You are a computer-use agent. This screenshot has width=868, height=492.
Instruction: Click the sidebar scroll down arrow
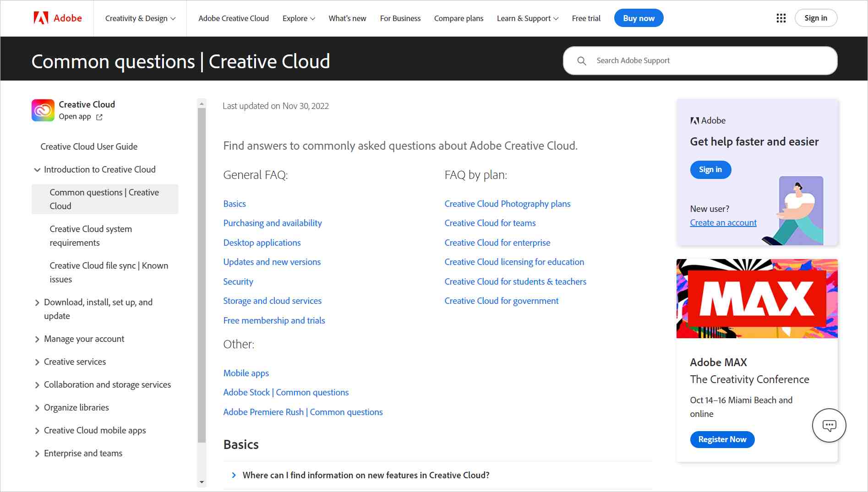click(x=202, y=482)
